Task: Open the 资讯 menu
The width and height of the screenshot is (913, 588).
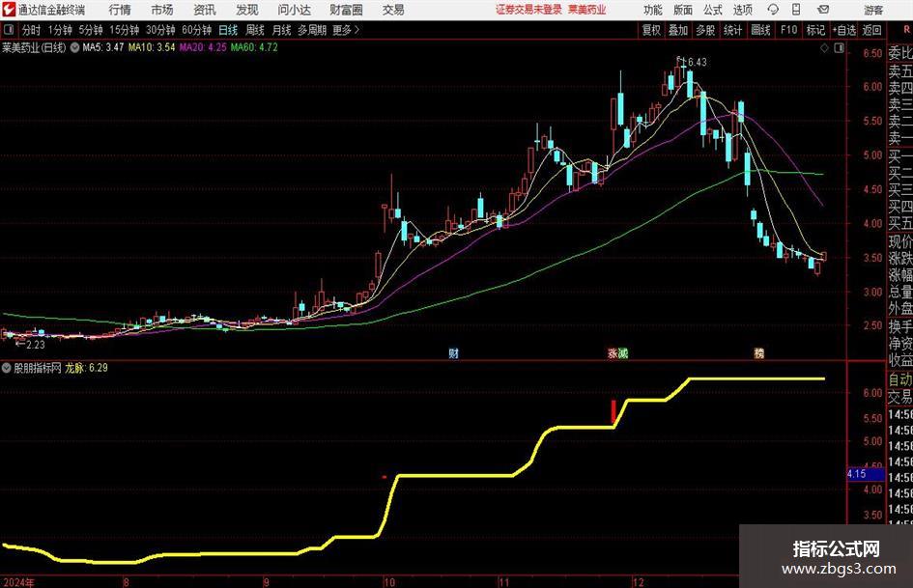Action: (x=205, y=10)
